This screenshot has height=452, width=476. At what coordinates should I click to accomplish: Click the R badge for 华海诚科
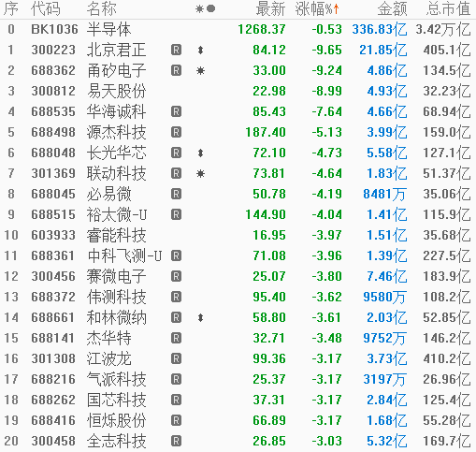tap(176, 111)
